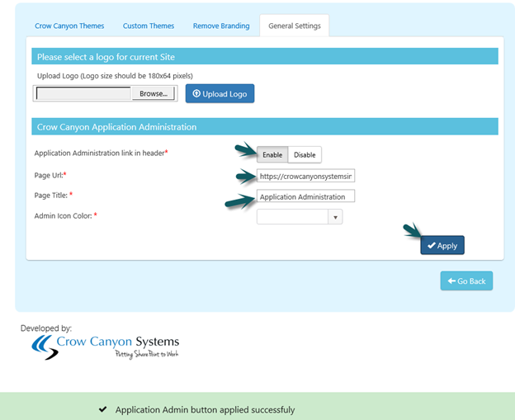Open the Crow Canyon Themes tab
The width and height of the screenshot is (515, 420).
tap(69, 26)
